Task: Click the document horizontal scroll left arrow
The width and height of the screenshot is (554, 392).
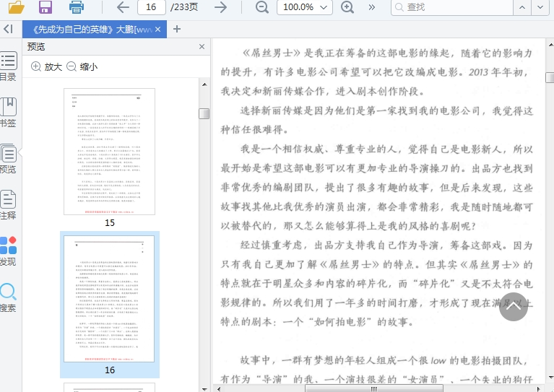Action: tap(219, 389)
